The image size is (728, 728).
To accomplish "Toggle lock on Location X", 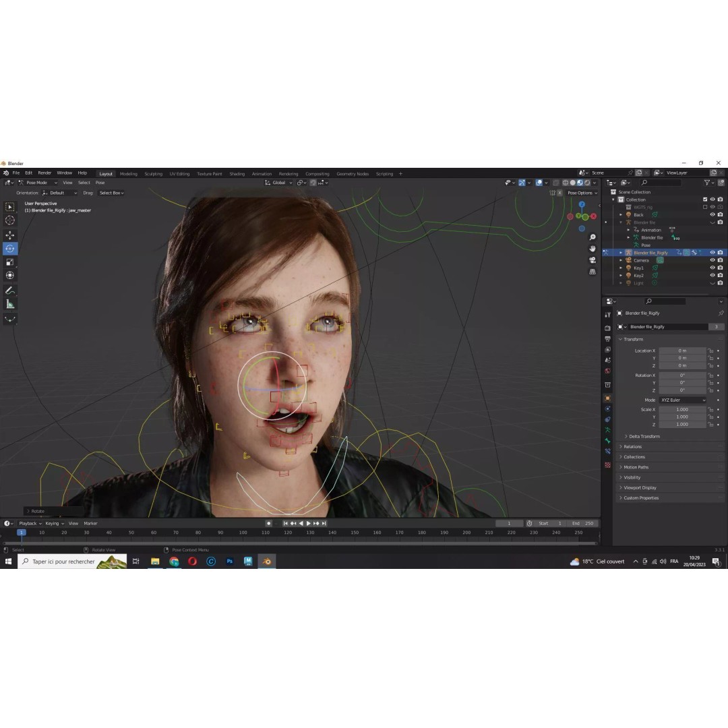I will pos(710,351).
